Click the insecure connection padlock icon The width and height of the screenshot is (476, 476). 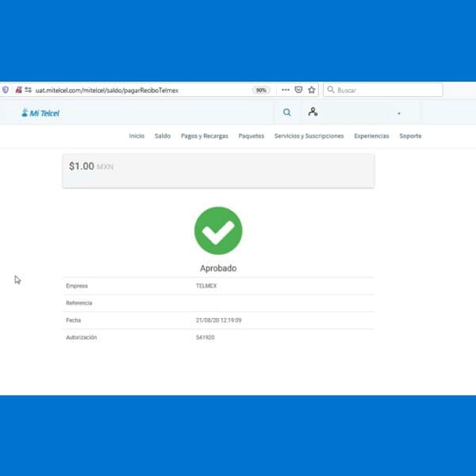point(18,90)
